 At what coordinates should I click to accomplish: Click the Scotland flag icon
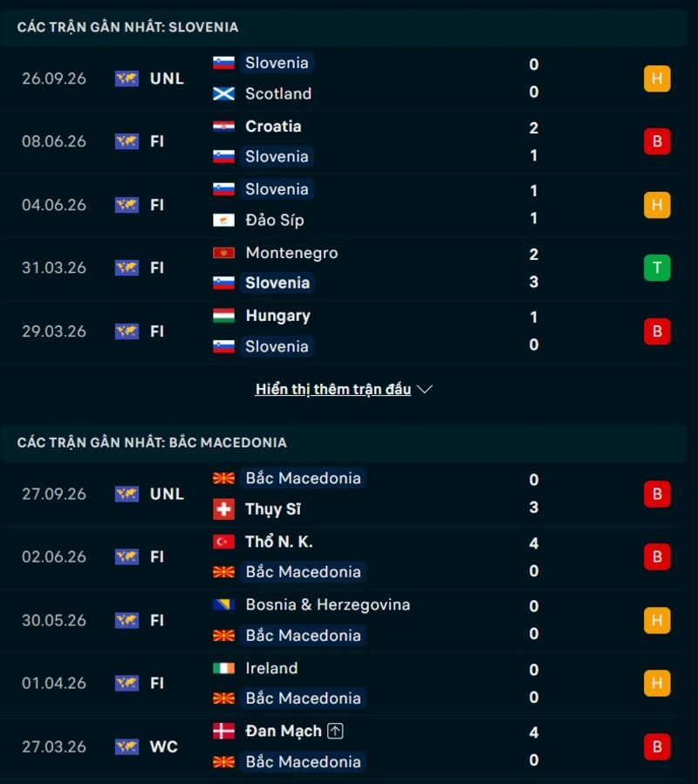pyautogui.click(x=223, y=93)
